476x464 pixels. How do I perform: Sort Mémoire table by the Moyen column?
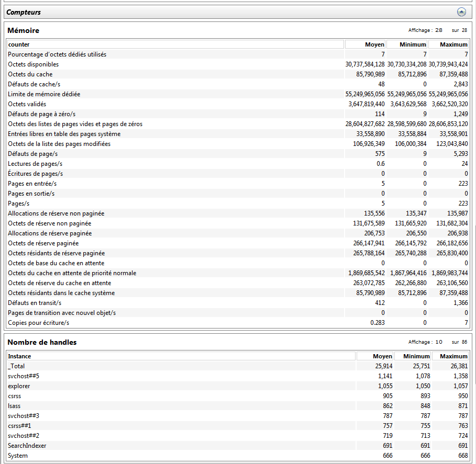coord(365,44)
